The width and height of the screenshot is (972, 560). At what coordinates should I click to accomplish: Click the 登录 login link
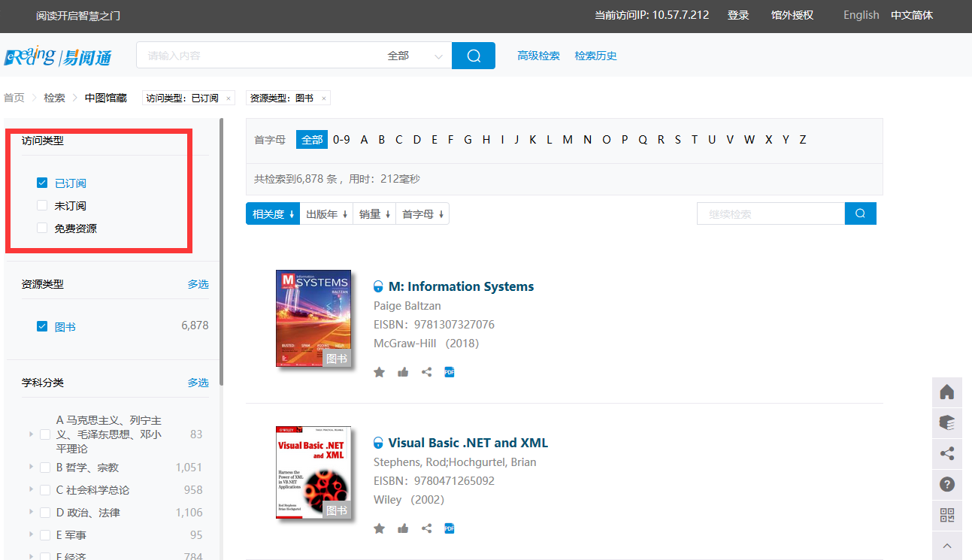[737, 15]
